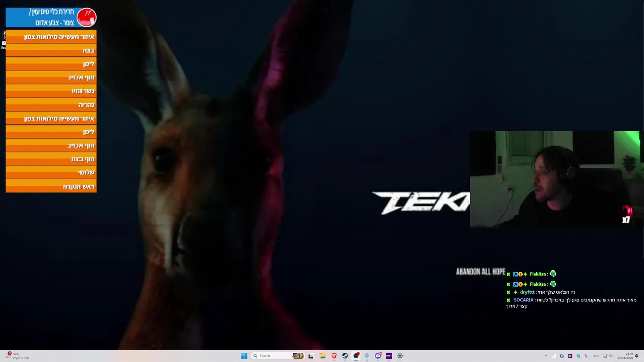Click the microphone icon in the system tray
This screenshot has height=362, width=644.
tap(586, 356)
